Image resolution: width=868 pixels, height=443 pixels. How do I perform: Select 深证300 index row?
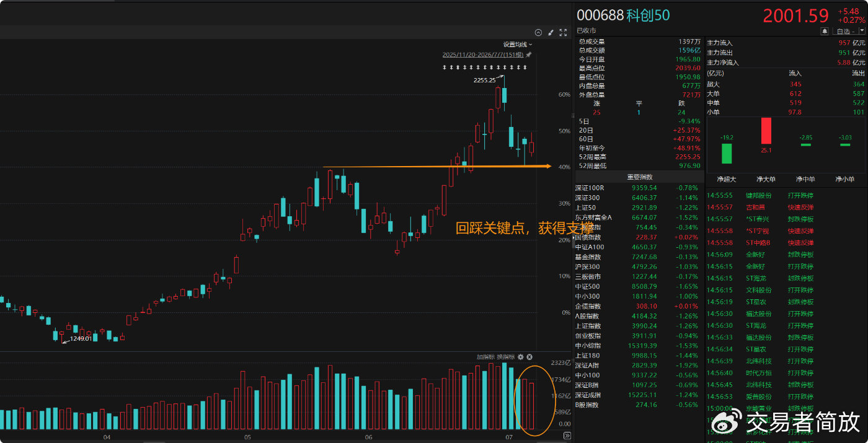point(639,198)
